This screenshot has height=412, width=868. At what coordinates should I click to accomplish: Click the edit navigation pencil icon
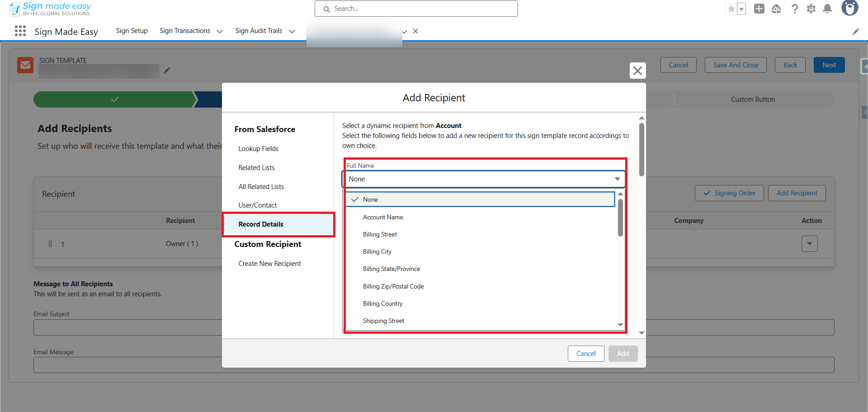click(855, 31)
